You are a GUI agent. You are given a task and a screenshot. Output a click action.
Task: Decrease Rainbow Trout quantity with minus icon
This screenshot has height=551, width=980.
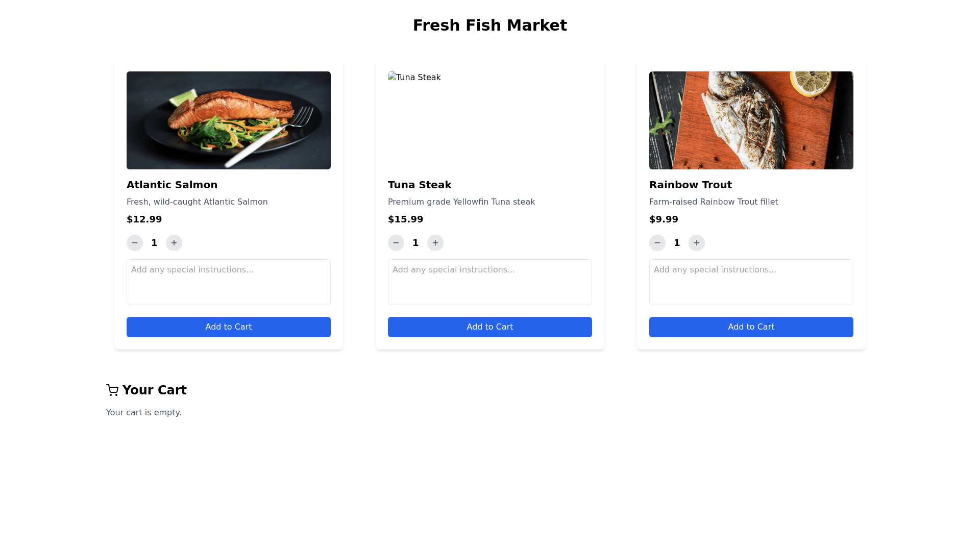657,243
